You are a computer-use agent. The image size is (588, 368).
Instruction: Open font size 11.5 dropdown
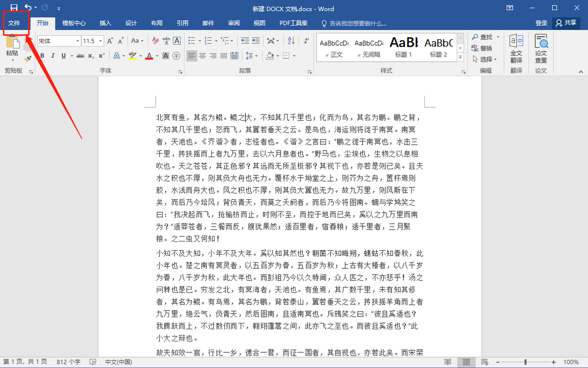pyautogui.click(x=100, y=41)
